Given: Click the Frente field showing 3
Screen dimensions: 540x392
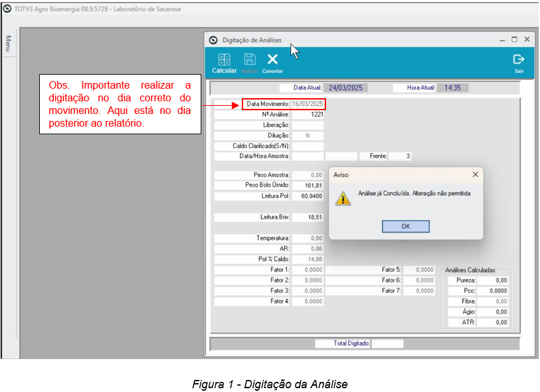Looking at the screenshot, I should tap(400, 156).
